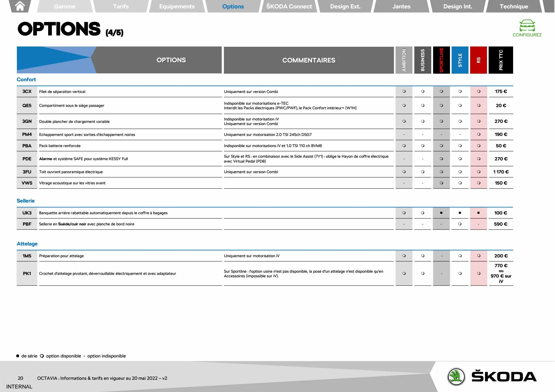Click the 175 € price

501,91
